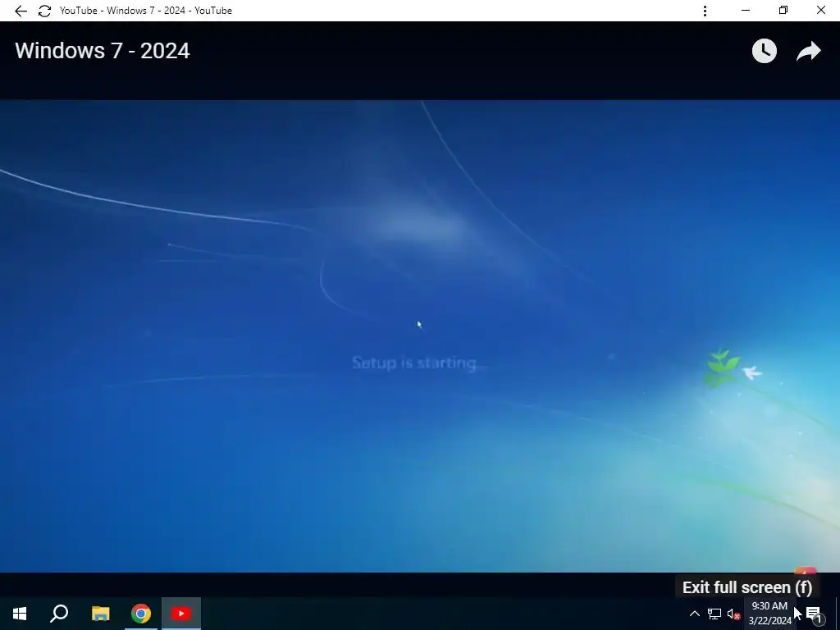Open the three-dot app menu
The image size is (840, 630).
click(705, 11)
